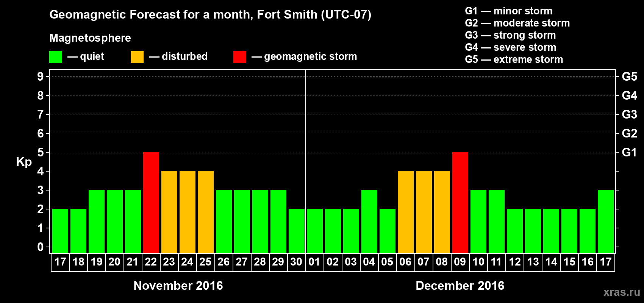The height and width of the screenshot is (303, 644).
Task: Click the green bar for December 10
Action: click(x=478, y=222)
